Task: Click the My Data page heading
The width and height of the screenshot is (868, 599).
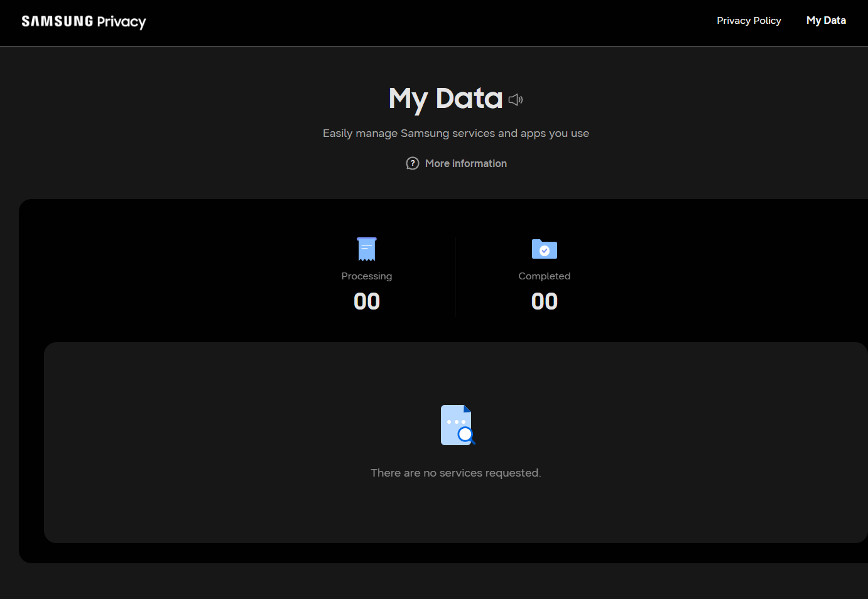Action: (445, 99)
